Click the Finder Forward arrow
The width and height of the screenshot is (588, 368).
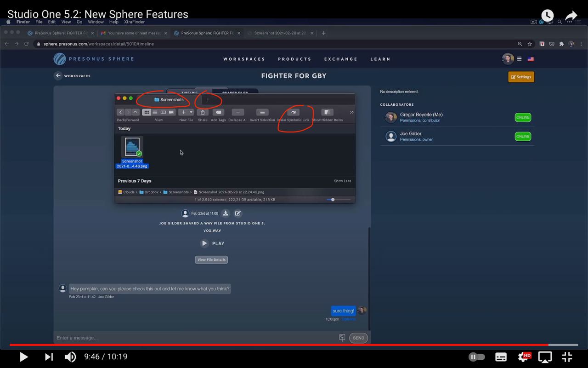[128, 112]
